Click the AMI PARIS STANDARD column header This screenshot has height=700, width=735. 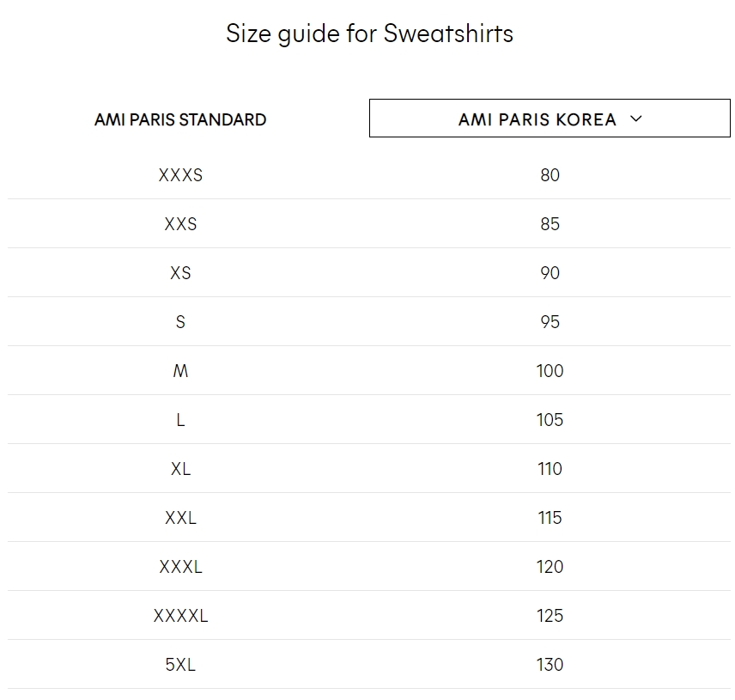coord(180,119)
